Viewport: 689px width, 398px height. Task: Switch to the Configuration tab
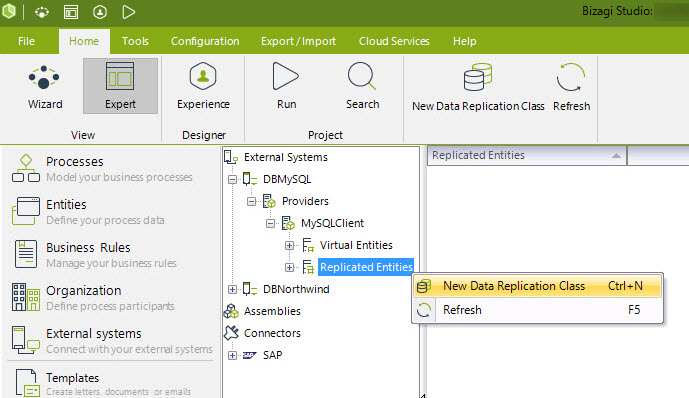[205, 41]
